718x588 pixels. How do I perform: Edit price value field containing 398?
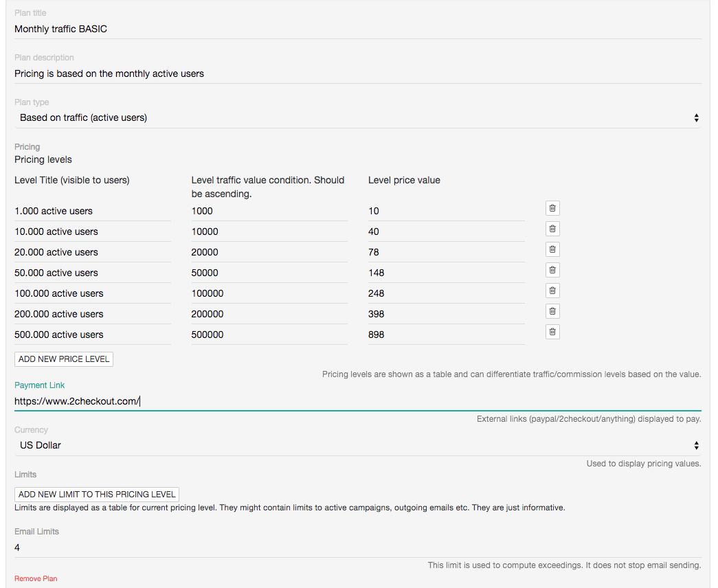pyautogui.click(x=447, y=314)
